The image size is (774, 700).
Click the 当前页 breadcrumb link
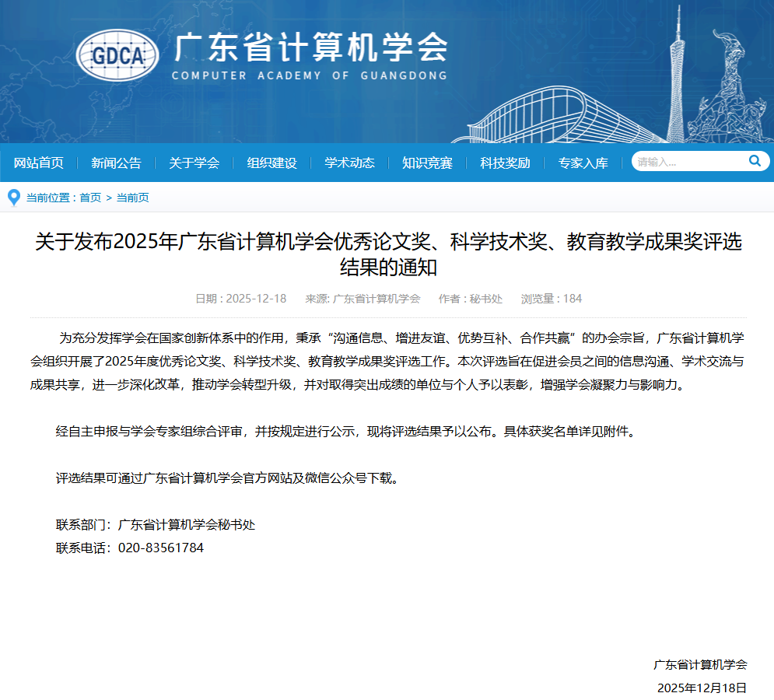(x=132, y=198)
